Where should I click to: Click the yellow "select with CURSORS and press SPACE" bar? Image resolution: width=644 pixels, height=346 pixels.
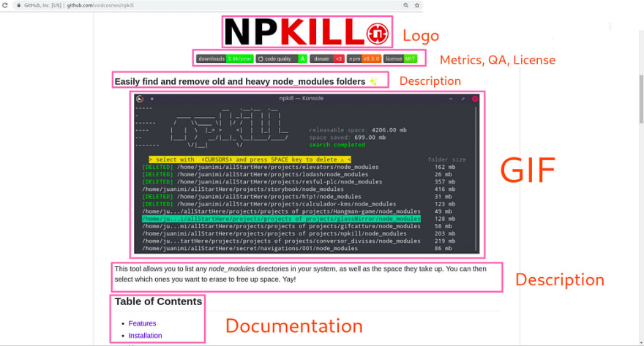tap(250, 159)
